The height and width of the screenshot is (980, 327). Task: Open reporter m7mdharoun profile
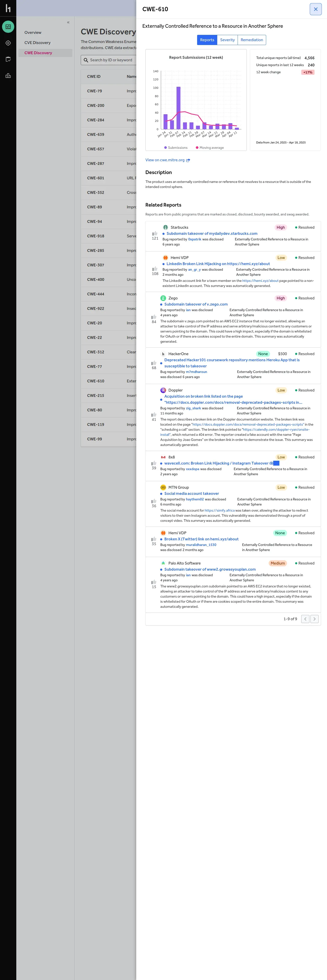(196, 372)
